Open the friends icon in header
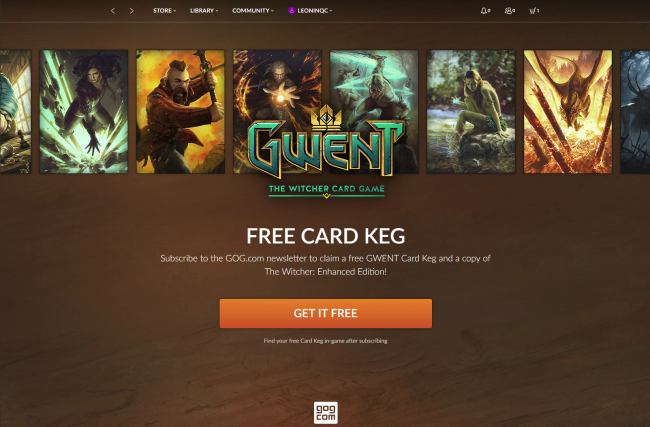Screen dimensions: 650x427 (x=509, y=11)
